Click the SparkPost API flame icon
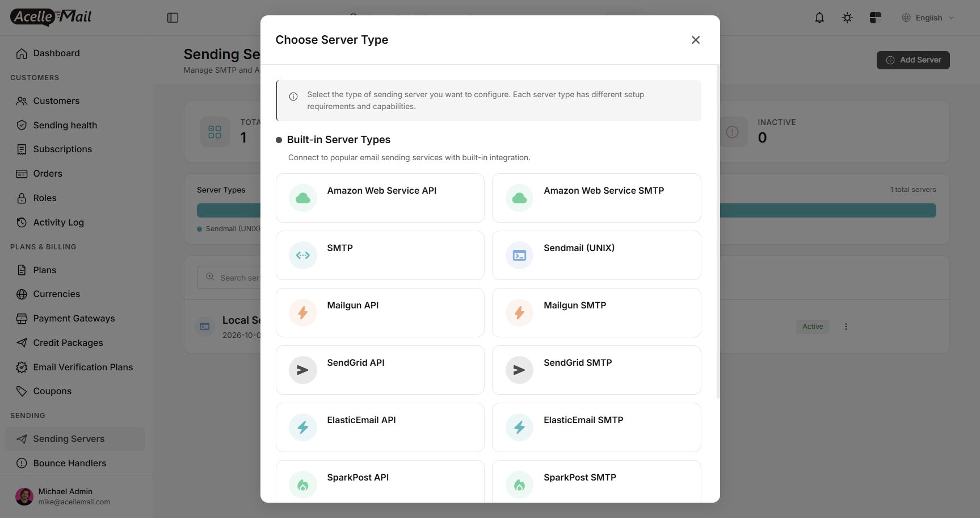 coord(303,485)
